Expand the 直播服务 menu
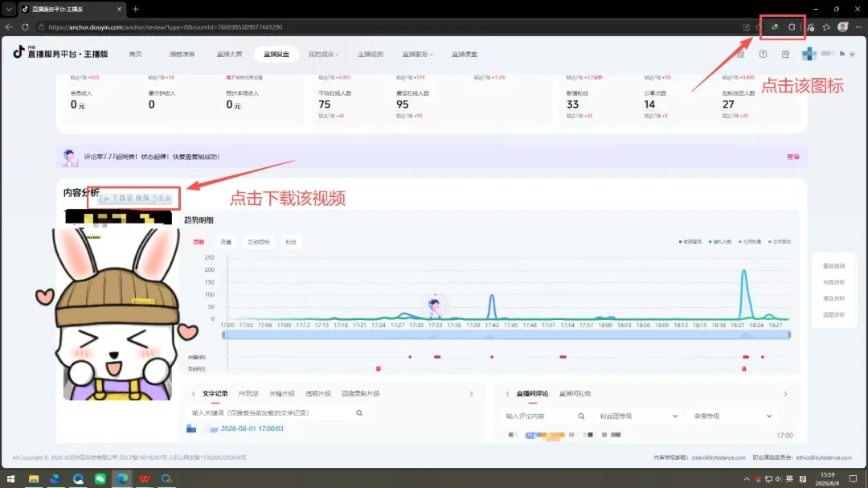The height and width of the screenshot is (488, 868). (x=417, y=55)
